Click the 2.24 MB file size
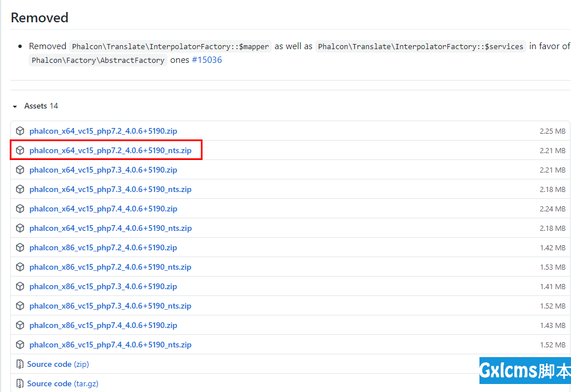571x392 pixels. pos(553,209)
